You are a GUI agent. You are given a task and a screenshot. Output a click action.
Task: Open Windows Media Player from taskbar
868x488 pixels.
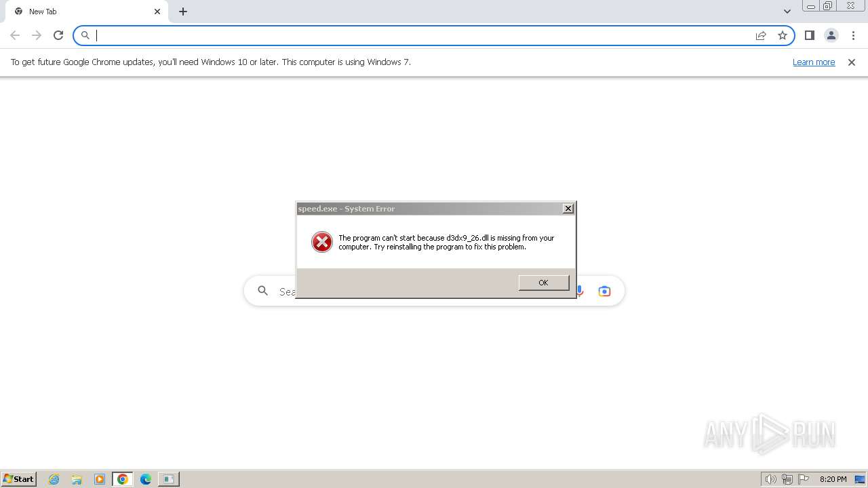click(x=100, y=479)
